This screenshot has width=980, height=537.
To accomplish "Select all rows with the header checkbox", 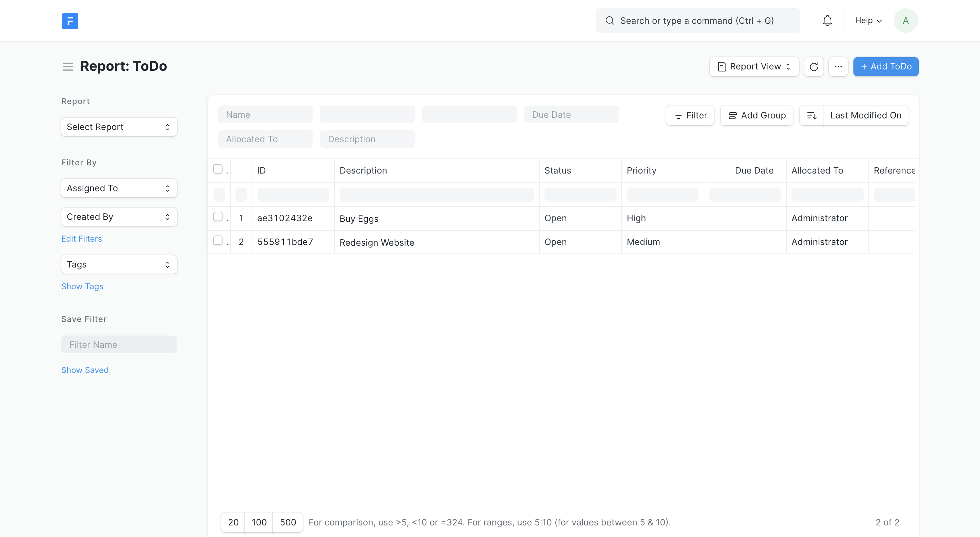I will (218, 168).
